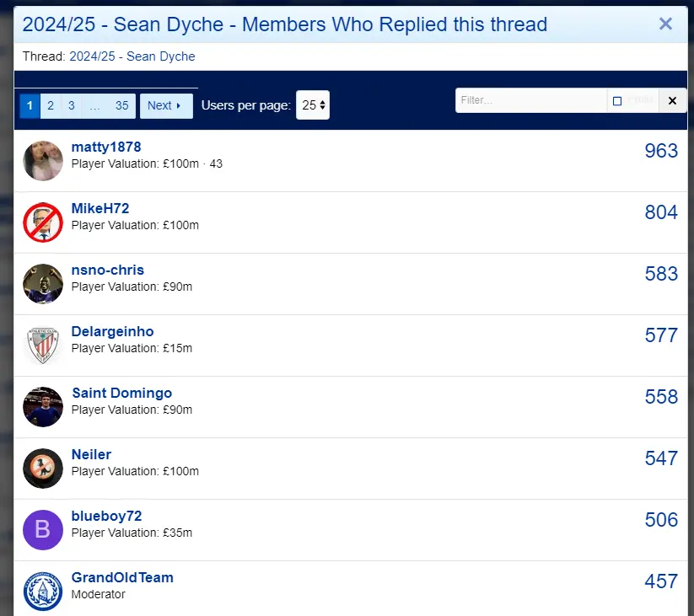
Task: Open Saint Domingo's avatar image
Action: click(x=43, y=407)
